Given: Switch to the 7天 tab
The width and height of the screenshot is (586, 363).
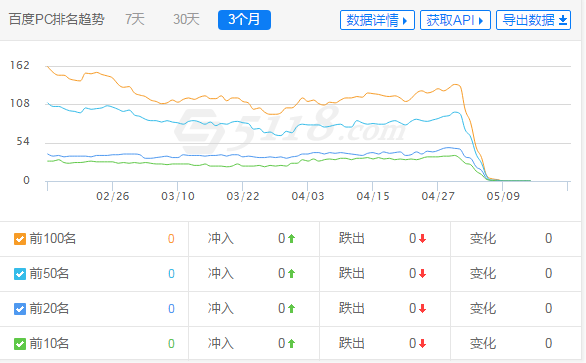Looking at the screenshot, I should tap(135, 19).
